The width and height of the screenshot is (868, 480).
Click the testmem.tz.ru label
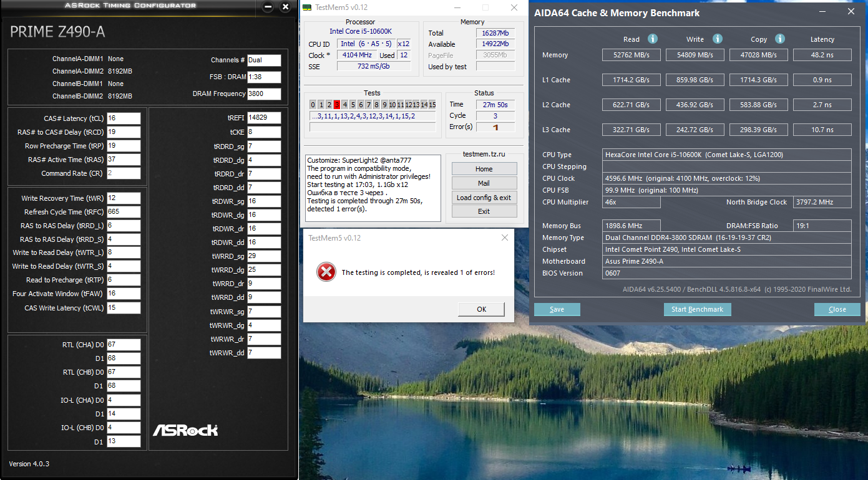(x=484, y=153)
